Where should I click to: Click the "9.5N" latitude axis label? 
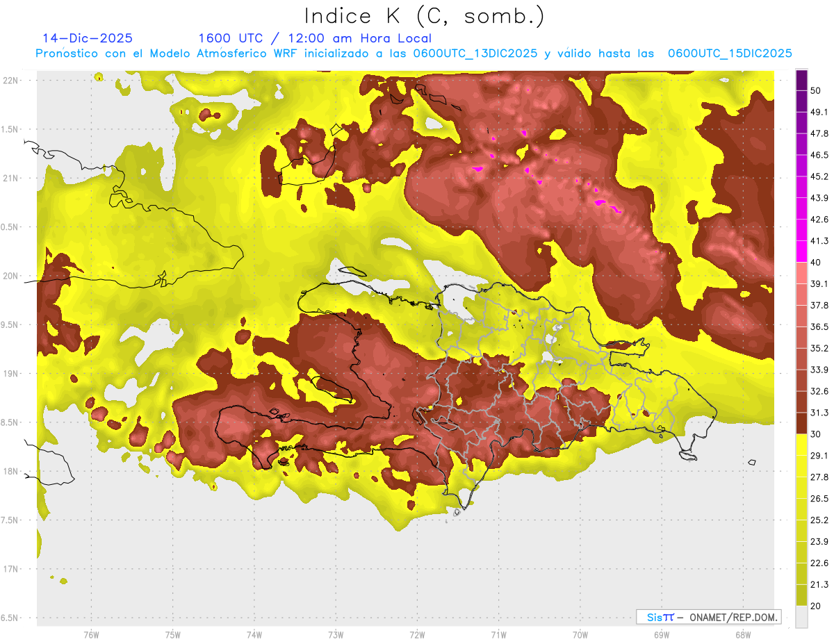coord(10,324)
